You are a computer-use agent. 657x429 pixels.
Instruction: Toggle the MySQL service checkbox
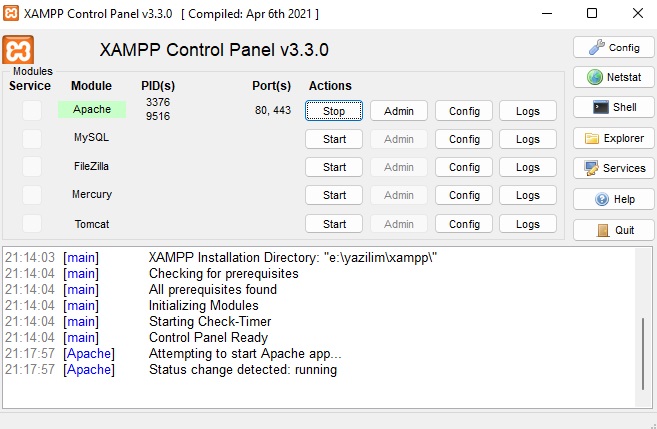[x=32, y=139]
